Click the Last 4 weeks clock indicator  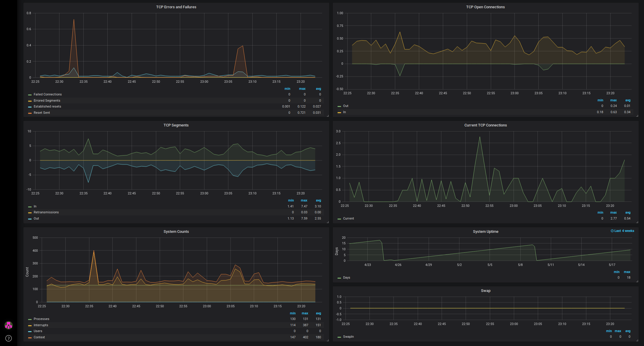point(622,231)
